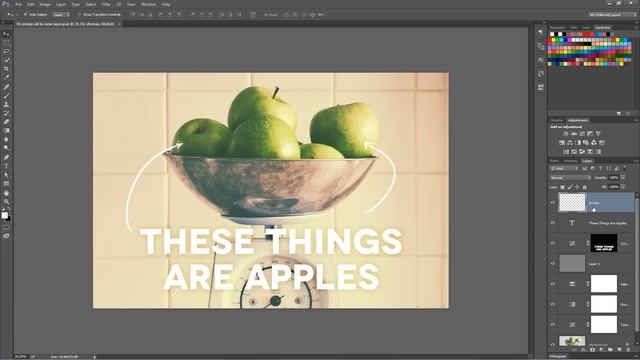The image size is (640, 360).
Task: Select the Zoom tool
Action: click(6, 202)
